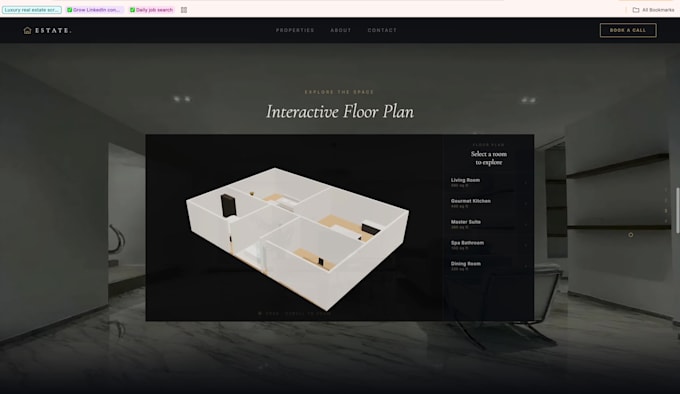Expand the Master Suite row arrow

(526, 225)
